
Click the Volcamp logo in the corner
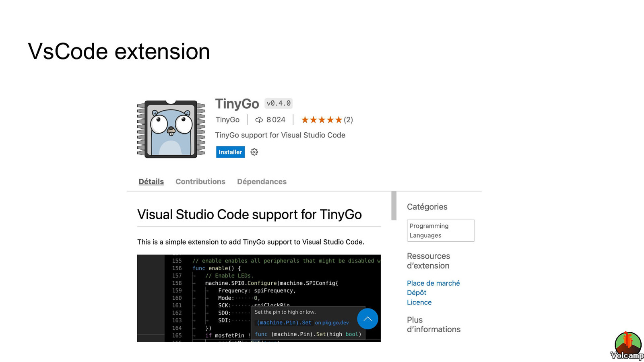pos(627,346)
